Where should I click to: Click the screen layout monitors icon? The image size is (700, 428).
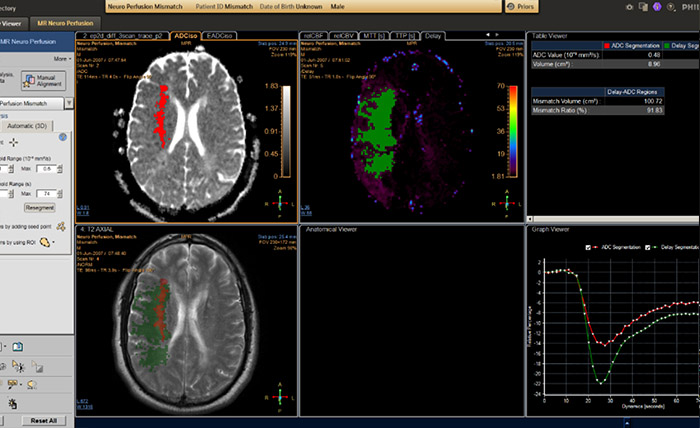(x=643, y=7)
